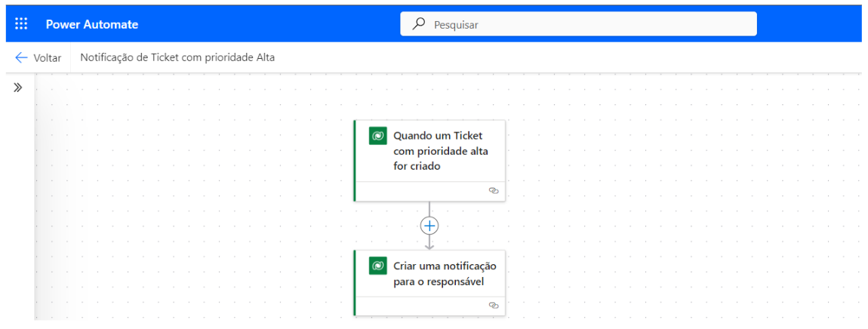Click the Dataverse icon on the notification action card

[x=377, y=266]
